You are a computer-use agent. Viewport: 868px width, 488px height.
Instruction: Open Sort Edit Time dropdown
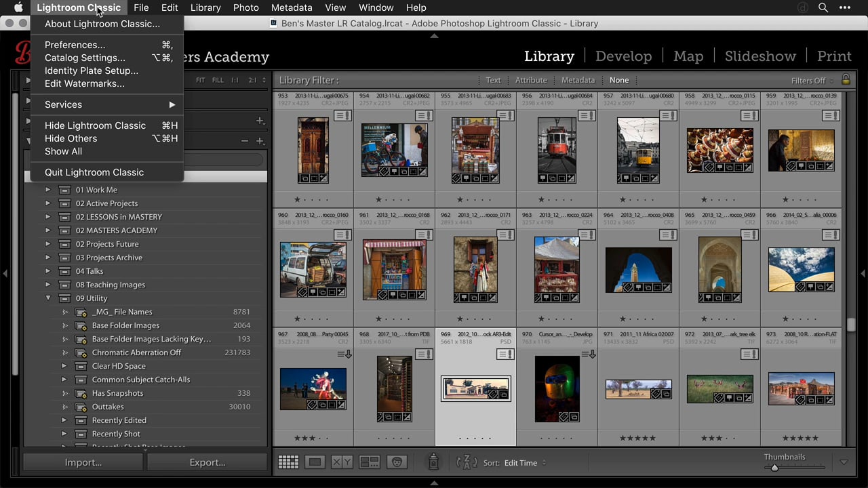tap(525, 463)
